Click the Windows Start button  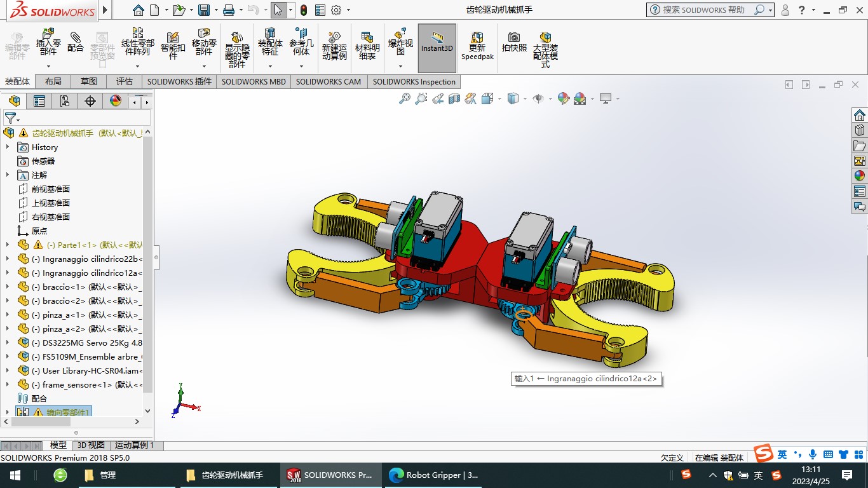tap(15, 475)
